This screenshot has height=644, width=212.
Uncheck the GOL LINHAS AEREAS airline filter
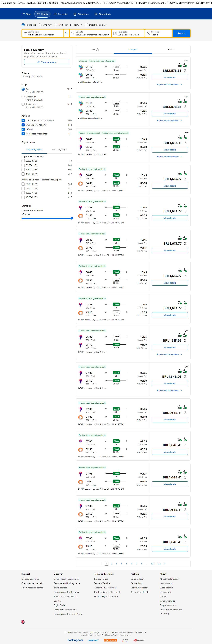[23, 125]
